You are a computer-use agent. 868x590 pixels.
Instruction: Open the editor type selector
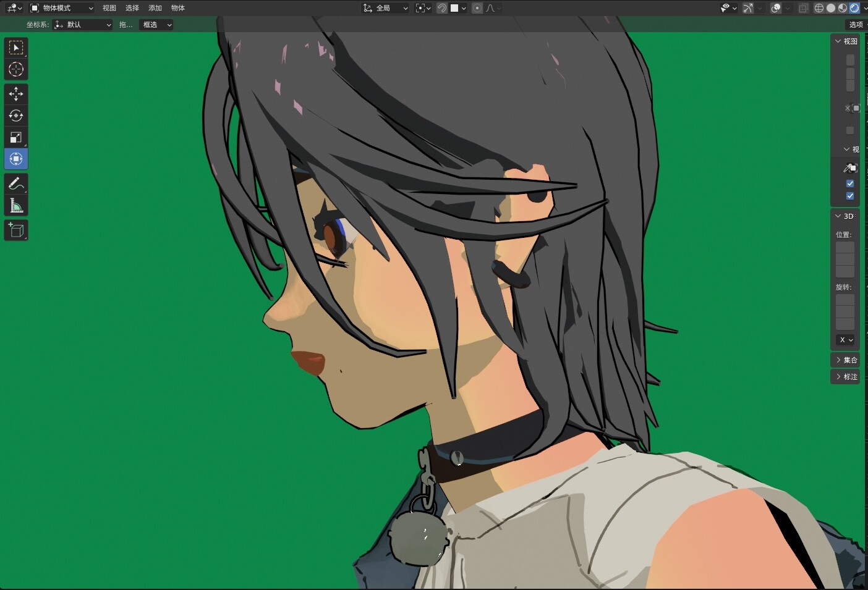[14, 8]
